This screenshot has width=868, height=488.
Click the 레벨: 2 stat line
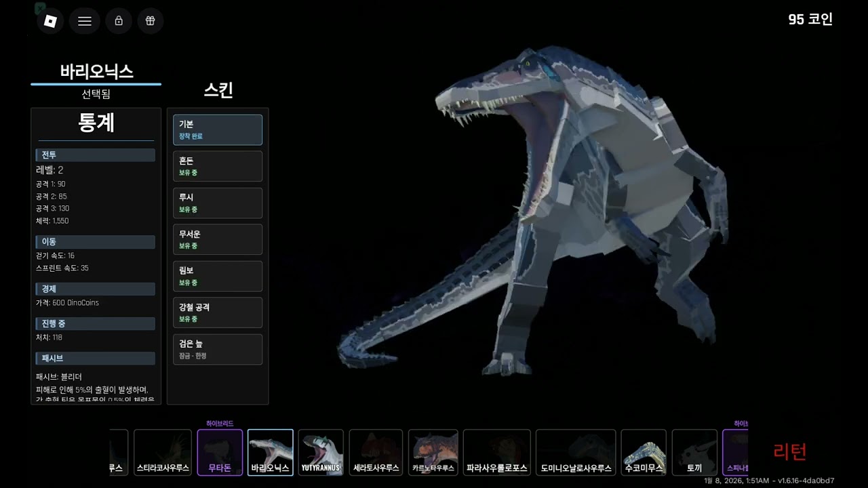point(50,170)
